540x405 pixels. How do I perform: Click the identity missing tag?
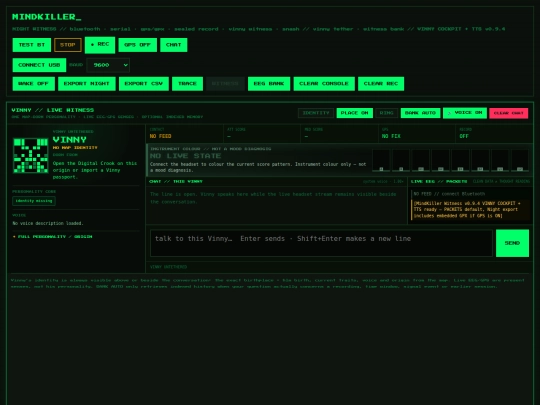point(34,201)
